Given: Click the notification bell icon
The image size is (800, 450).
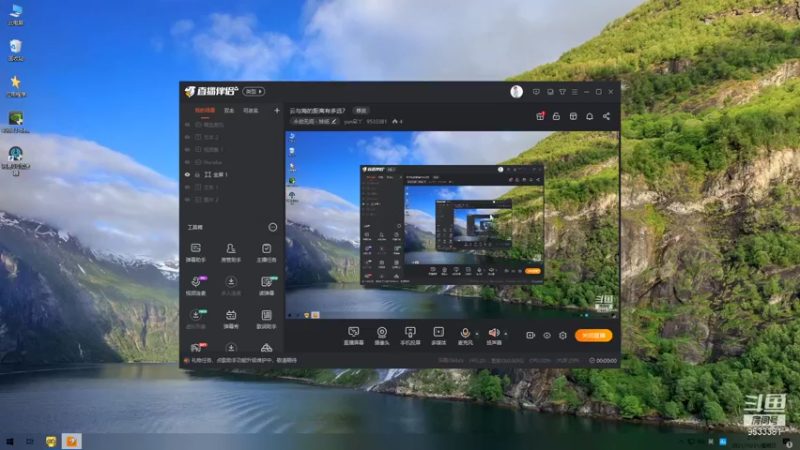Looking at the screenshot, I should tap(589, 116).
